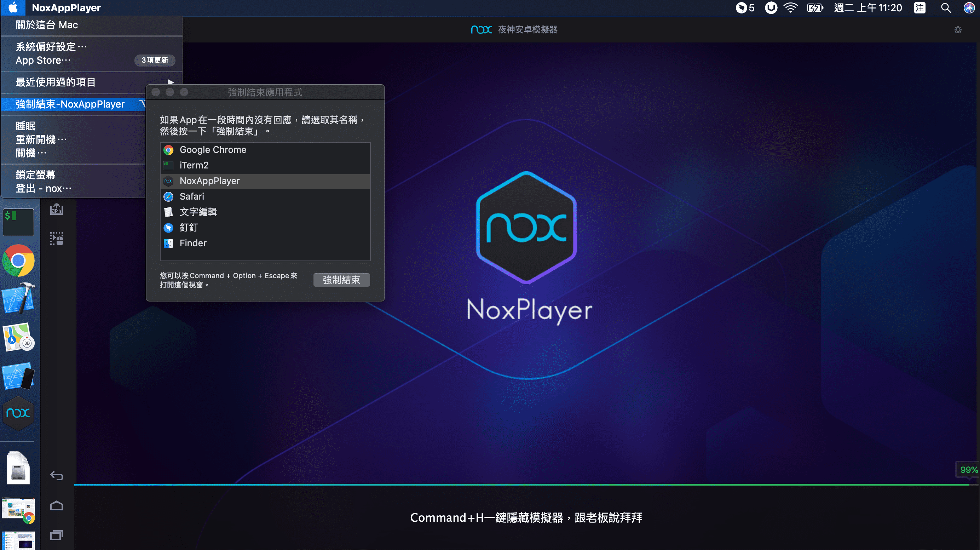Click Safari compass icon in list
980x550 pixels.
pos(168,196)
